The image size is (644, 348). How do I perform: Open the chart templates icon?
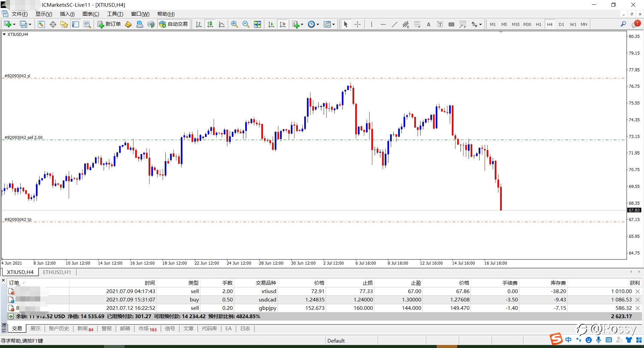(327, 24)
